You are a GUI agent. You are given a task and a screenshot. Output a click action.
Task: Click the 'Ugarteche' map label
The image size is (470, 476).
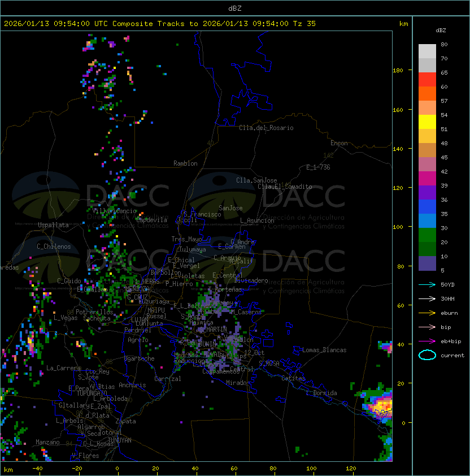pos(140,358)
